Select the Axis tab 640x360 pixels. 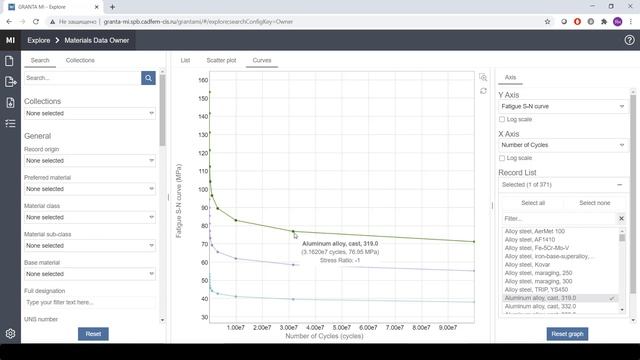pyautogui.click(x=510, y=78)
